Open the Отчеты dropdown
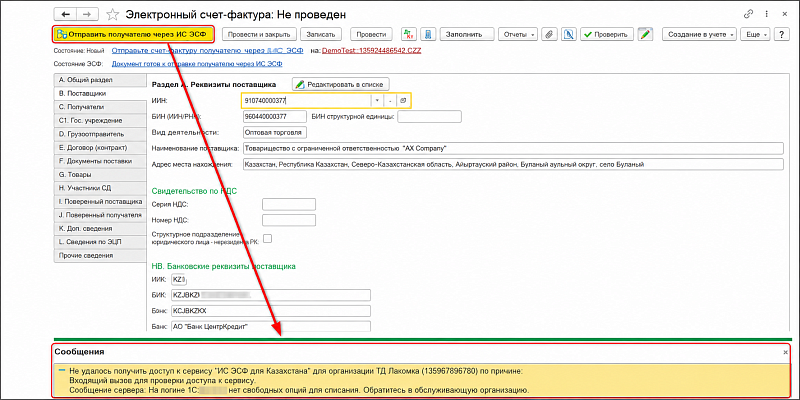800x400 pixels. click(518, 34)
